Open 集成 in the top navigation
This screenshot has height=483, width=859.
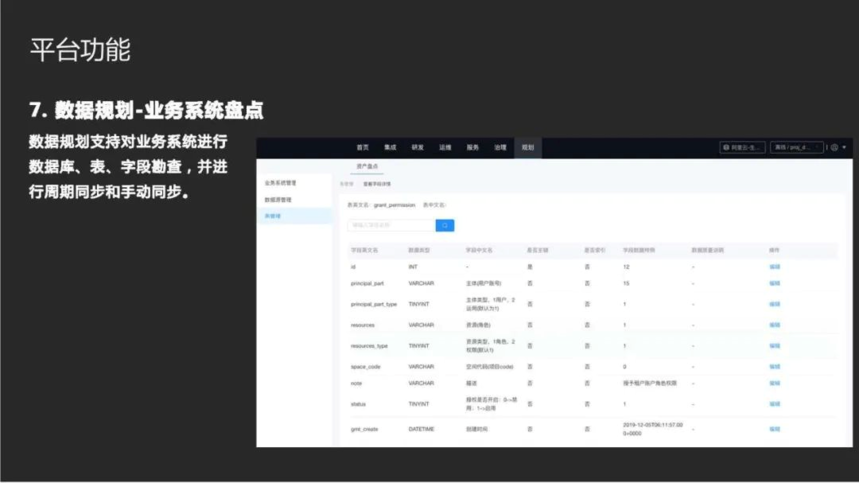[390, 147]
